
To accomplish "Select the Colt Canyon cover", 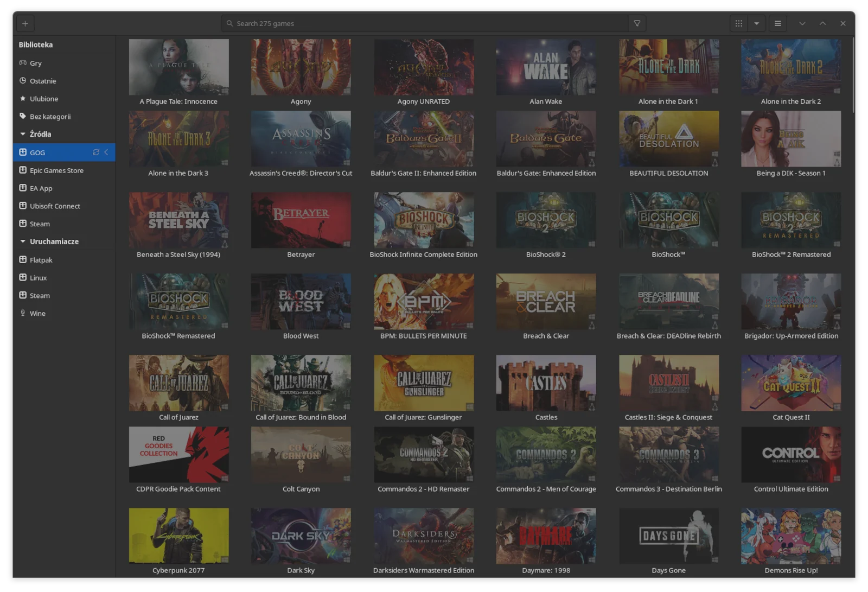I will point(301,455).
